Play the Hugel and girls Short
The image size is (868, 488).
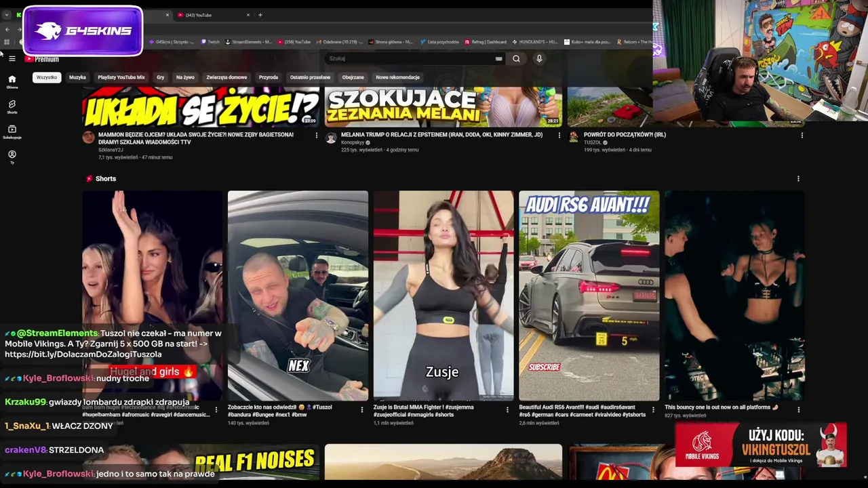coord(153,296)
